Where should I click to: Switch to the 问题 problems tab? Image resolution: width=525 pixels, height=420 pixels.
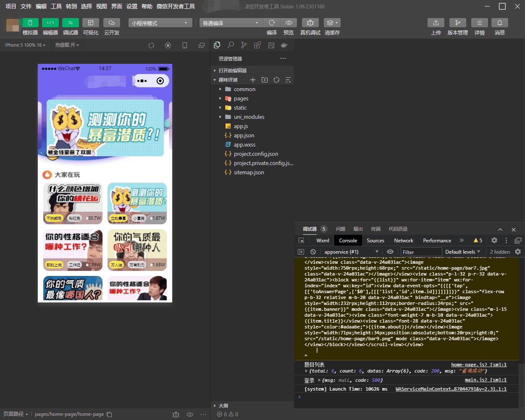341,229
